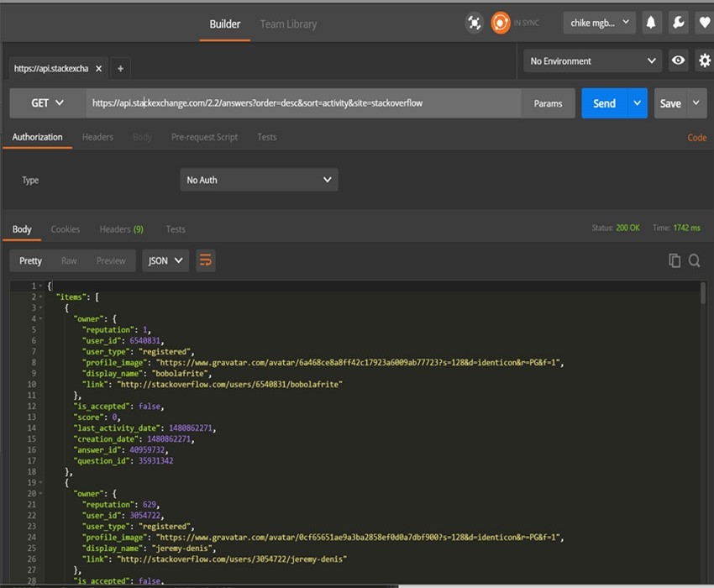Click the reputation value 629
Viewport: 714px width, 588px height.
point(150,505)
